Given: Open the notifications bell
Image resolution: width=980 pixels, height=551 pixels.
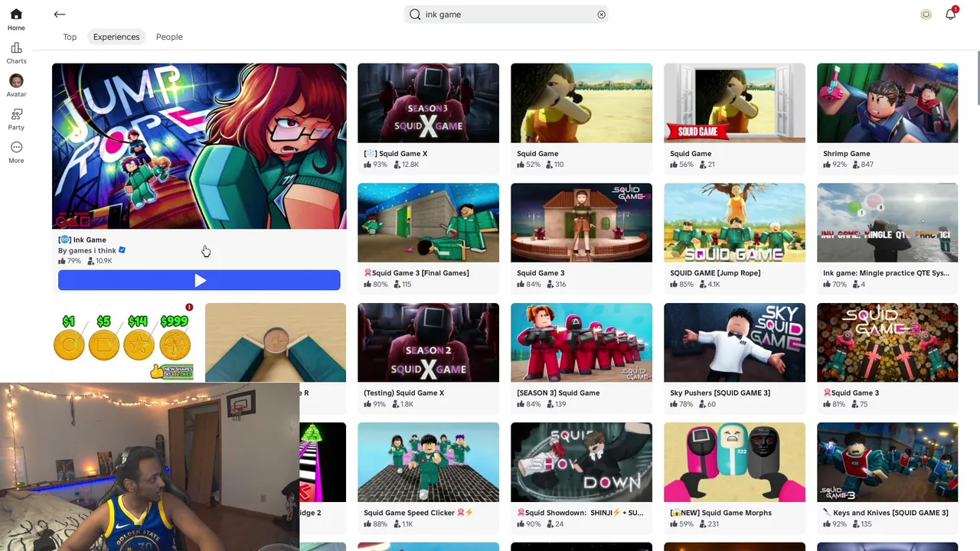Looking at the screenshot, I should point(950,14).
